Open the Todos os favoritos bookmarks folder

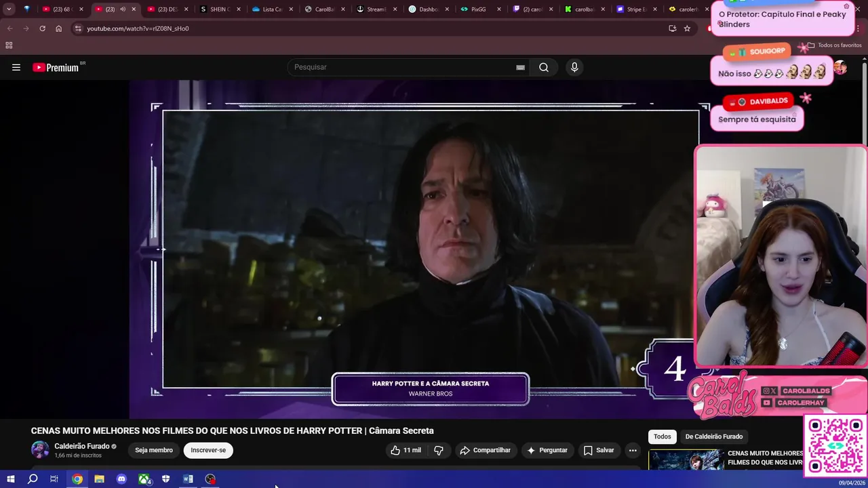[x=835, y=45]
